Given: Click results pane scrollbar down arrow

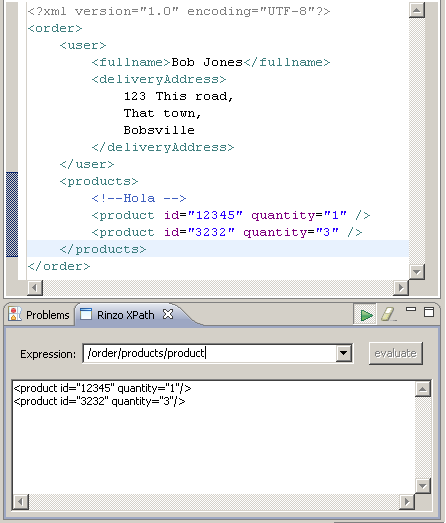Looking at the screenshot, I should pos(423,486).
